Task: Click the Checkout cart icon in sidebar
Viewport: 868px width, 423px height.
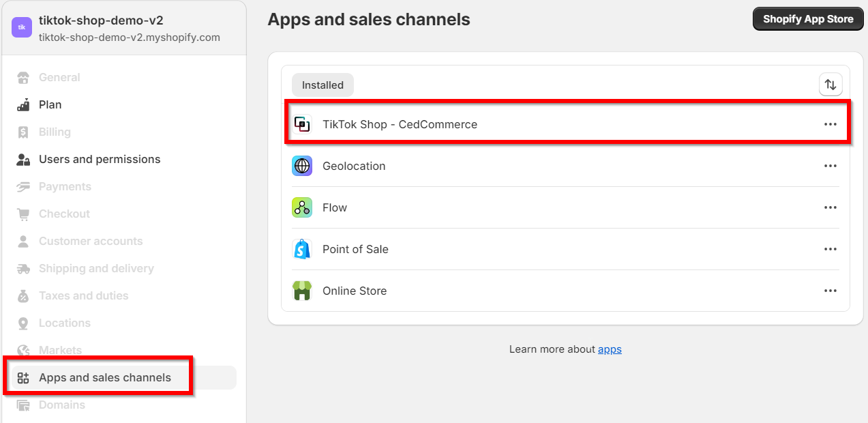Action: pyautogui.click(x=24, y=214)
